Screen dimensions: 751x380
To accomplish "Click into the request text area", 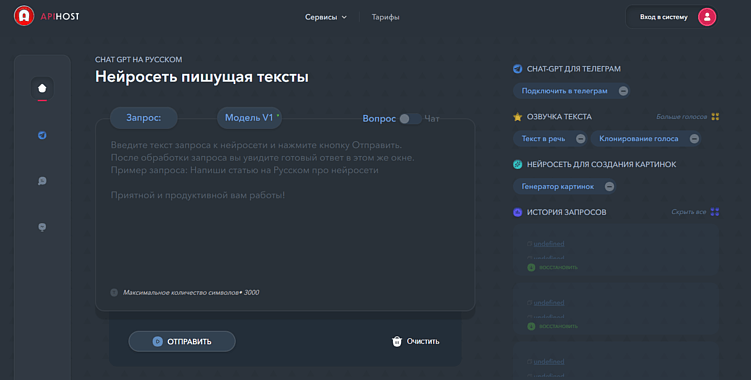I will pyautogui.click(x=285, y=216).
